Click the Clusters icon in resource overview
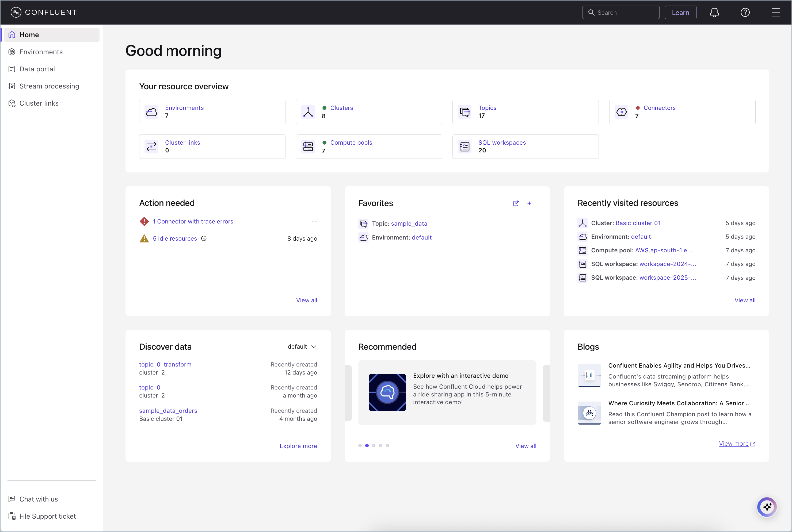 pyautogui.click(x=308, y=112)
